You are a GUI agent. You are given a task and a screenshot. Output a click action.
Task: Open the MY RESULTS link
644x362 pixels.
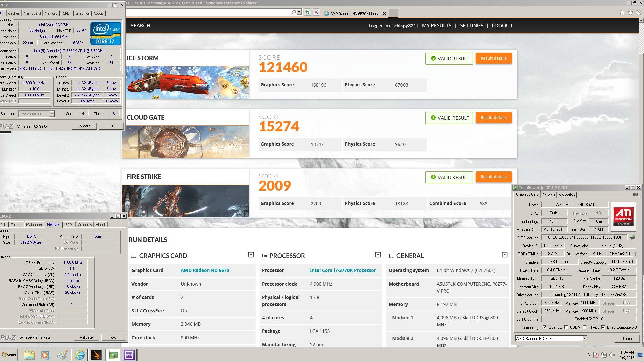tap(436, 25)
